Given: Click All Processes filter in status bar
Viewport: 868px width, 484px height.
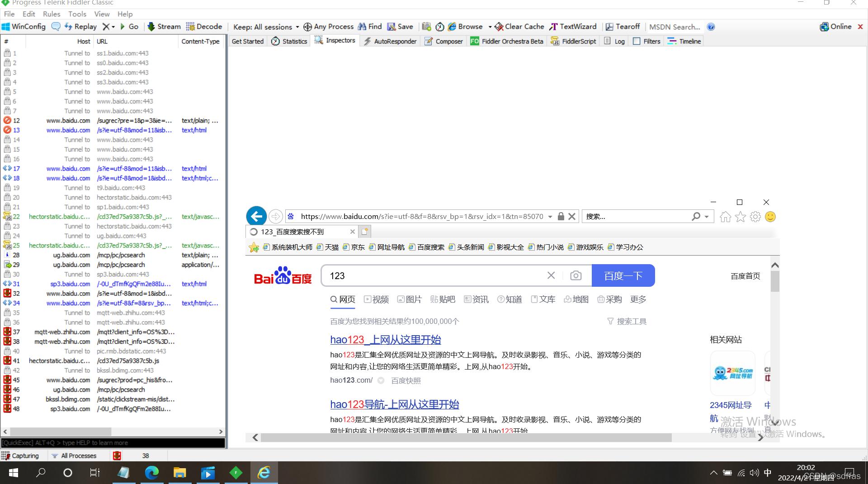Looking at the screenshot, I should pyautogui.click(x=74, y=456).
